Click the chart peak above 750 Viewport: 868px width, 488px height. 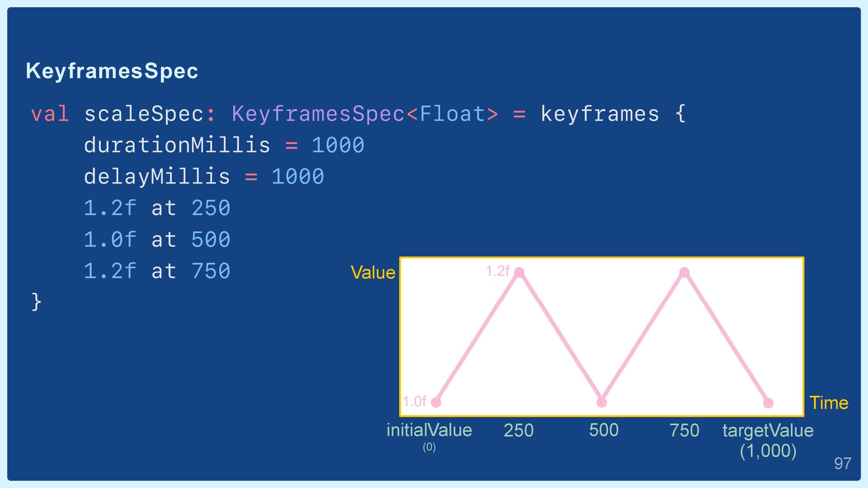[x=684, y=272]
